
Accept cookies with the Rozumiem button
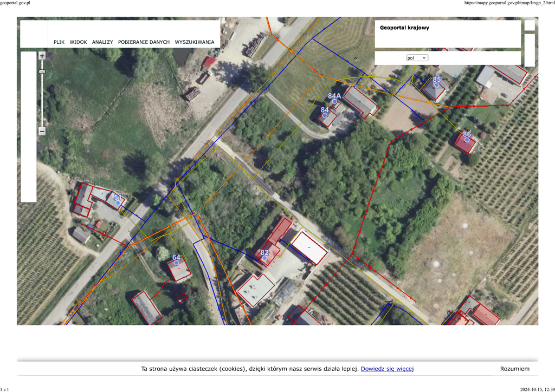coord(514,369)
